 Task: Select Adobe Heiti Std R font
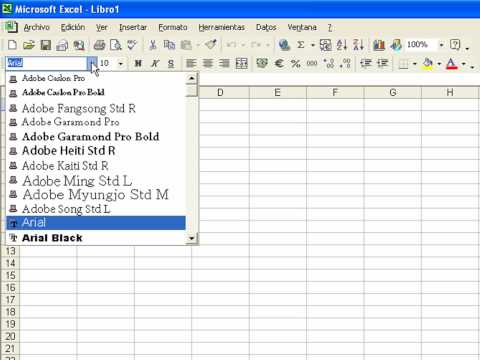pos(96,151)
